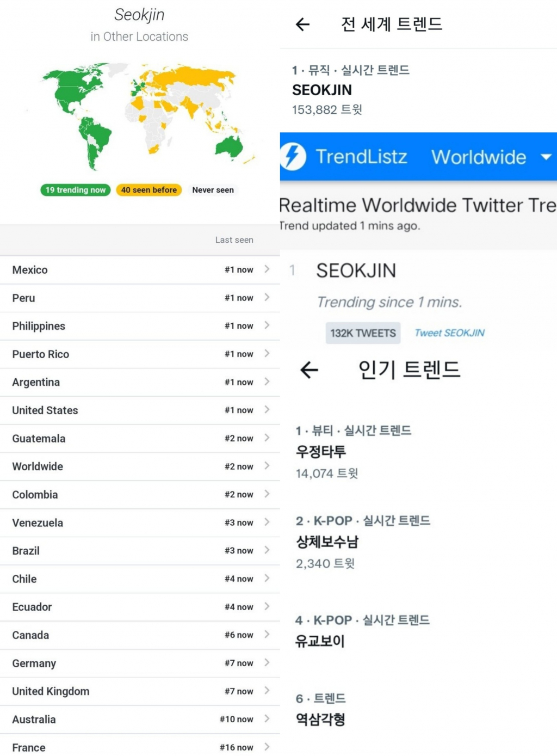Click the 'TrendListz' header title
This screenshot has height=756, width=557.
point(362,157)
